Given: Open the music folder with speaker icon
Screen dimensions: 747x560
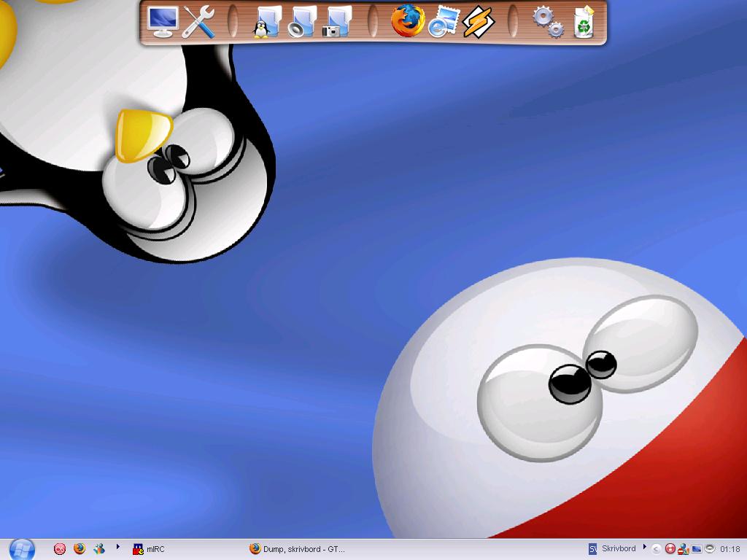Looking at the screenshot, I should click(x=302, y=22).
